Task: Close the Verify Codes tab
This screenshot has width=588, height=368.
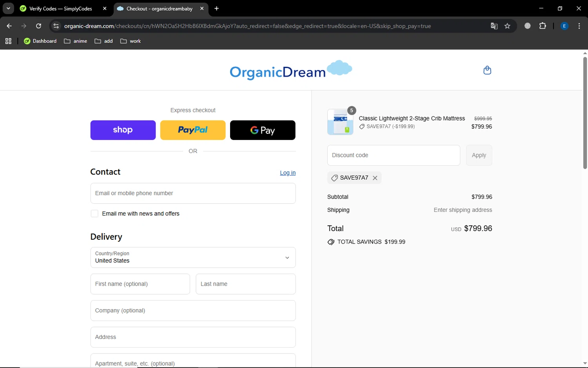Action: pos(105,8)
